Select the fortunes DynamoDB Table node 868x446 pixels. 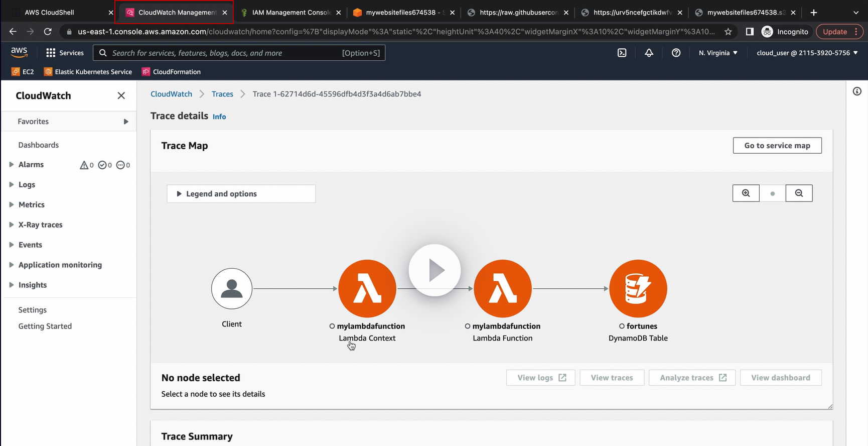coord(638,289)
